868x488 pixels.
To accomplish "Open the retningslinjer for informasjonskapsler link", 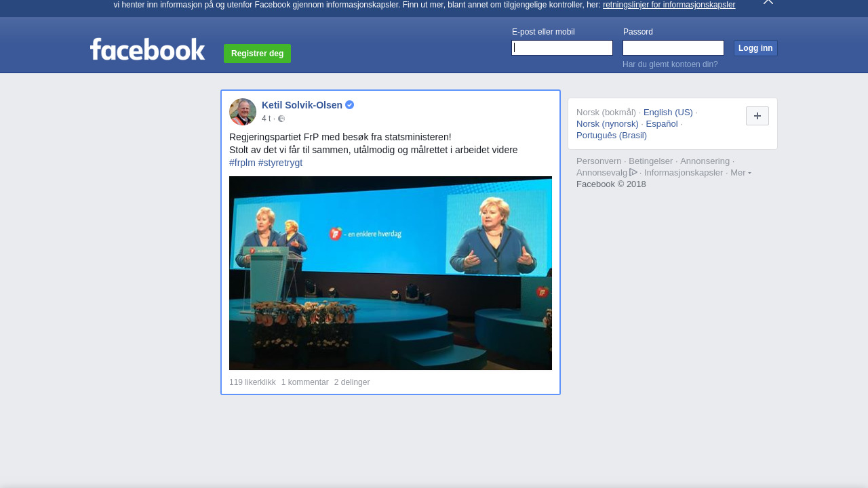I will (669, 5).
